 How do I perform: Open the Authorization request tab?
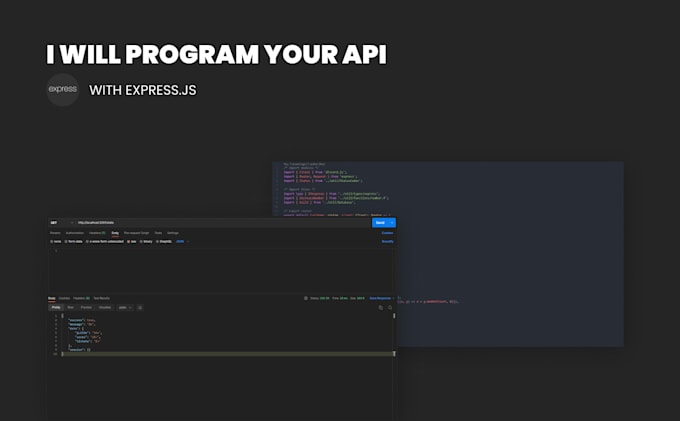(x=75, y=233)
